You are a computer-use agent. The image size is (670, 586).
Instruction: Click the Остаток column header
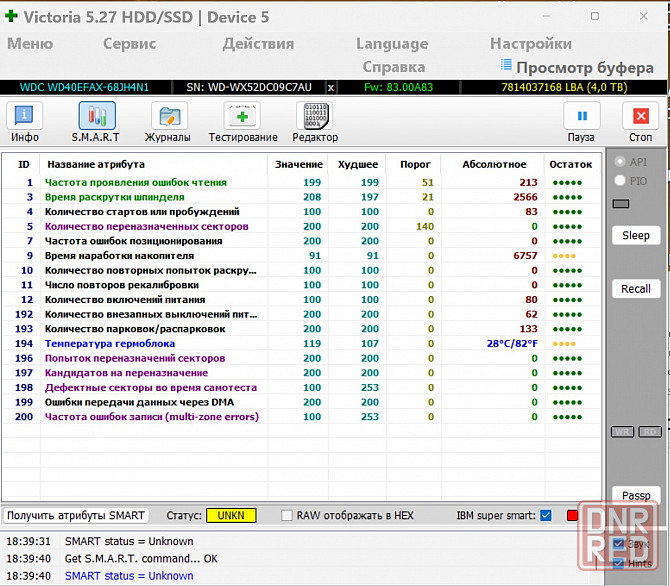point(570,164)
